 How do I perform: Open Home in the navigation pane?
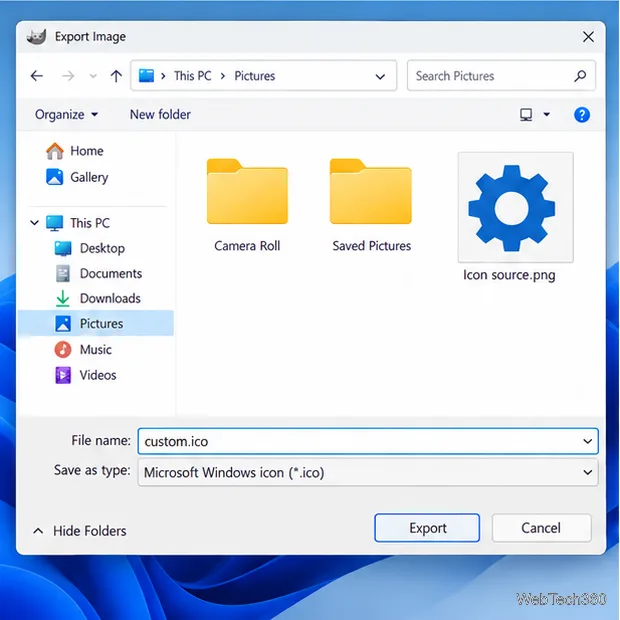coord(74,151)
